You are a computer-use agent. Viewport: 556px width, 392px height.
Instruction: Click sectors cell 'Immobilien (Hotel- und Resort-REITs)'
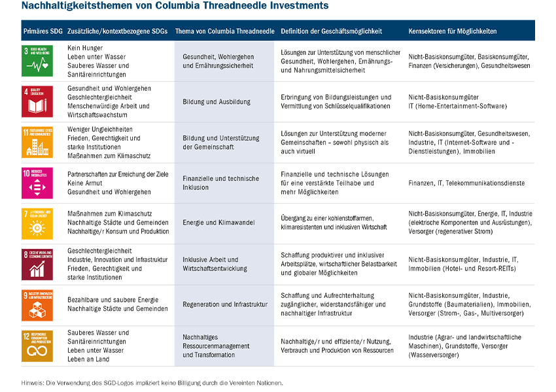462,269
